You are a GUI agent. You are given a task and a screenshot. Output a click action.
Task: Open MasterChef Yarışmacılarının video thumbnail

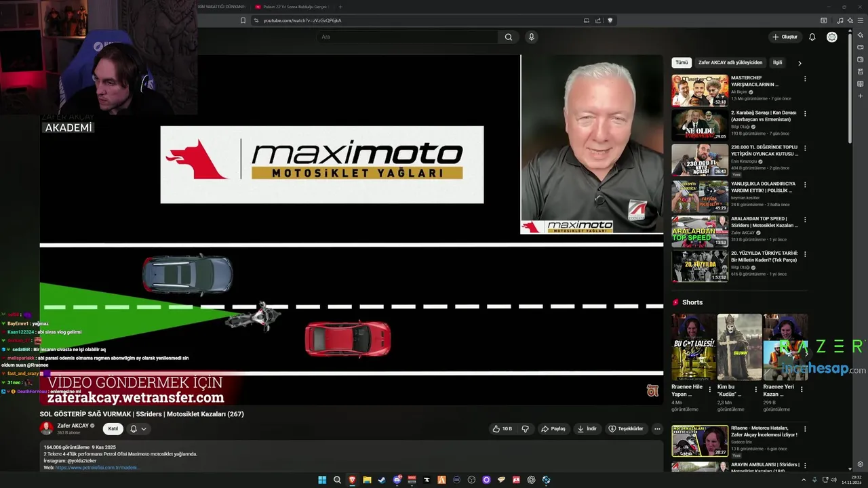(x=700, y=90)
